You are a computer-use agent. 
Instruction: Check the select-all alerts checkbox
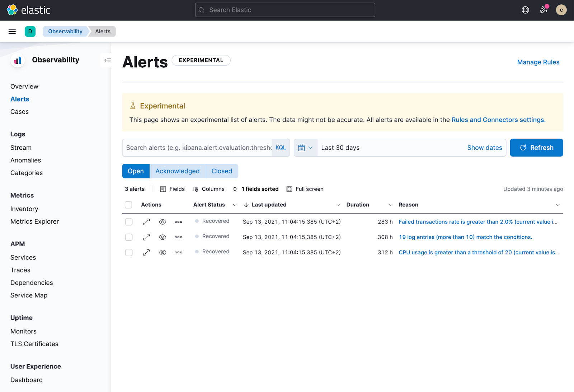pyautogui.click(x=128, y=205)
